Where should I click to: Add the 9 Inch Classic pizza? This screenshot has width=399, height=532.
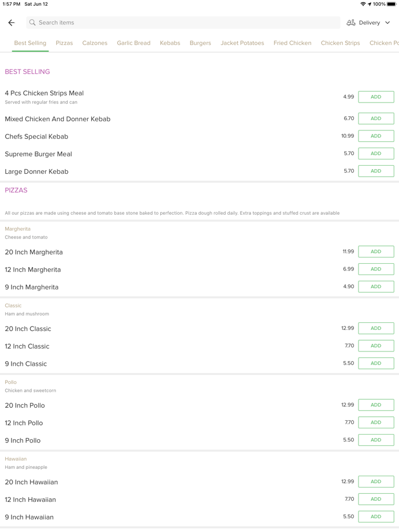376,363
